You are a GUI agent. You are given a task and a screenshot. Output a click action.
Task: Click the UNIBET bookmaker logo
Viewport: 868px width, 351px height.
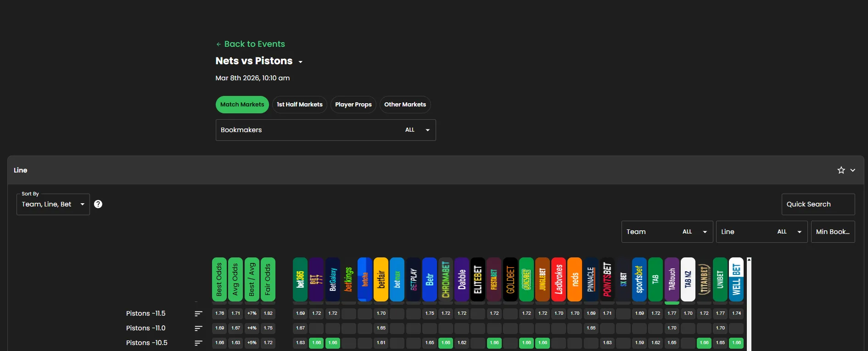pyautogui.click(x=720, y=279)
